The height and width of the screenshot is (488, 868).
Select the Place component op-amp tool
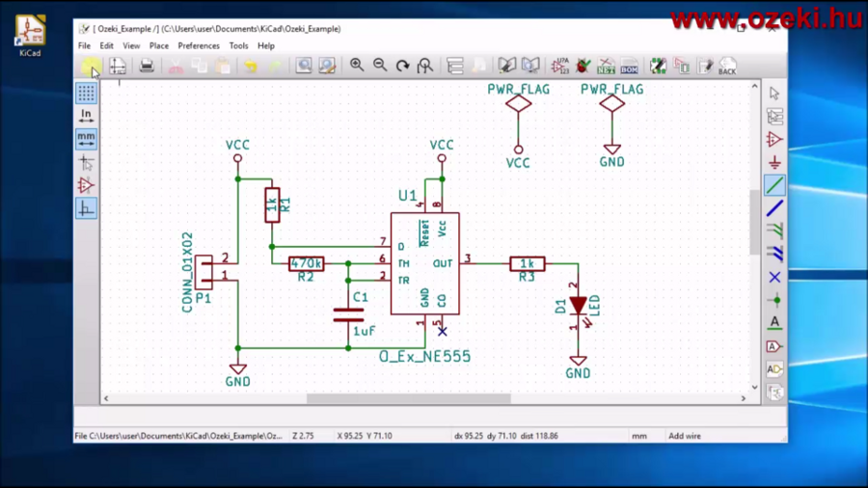tap(774, 140)
